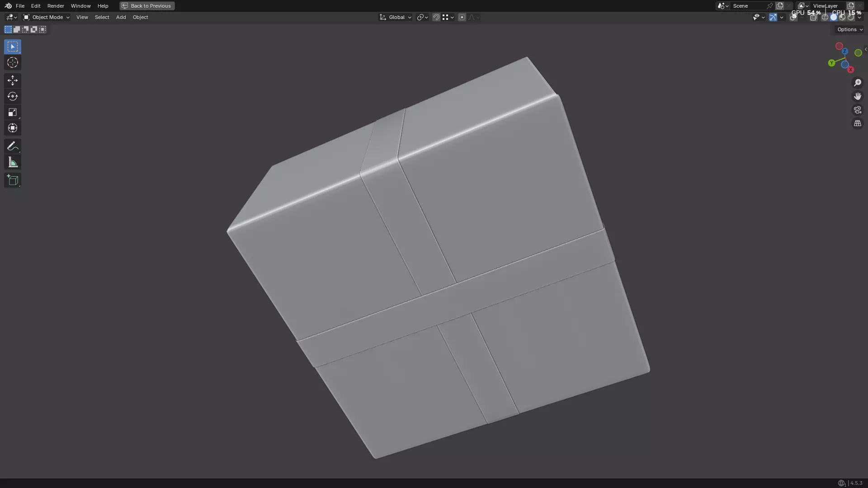Viewport: 868px width, 488px height.
Task: Toggle X-ray mode
Action: 813,17
